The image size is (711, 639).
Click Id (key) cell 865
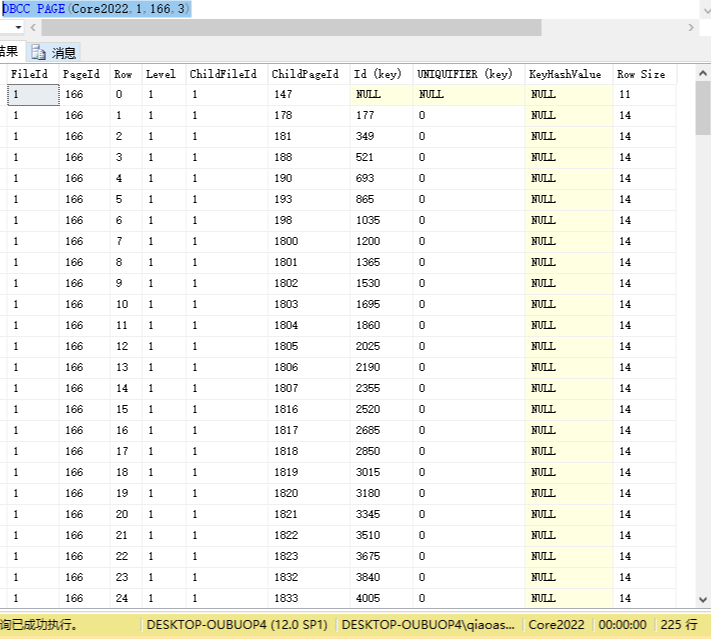(x=382, y=199)
